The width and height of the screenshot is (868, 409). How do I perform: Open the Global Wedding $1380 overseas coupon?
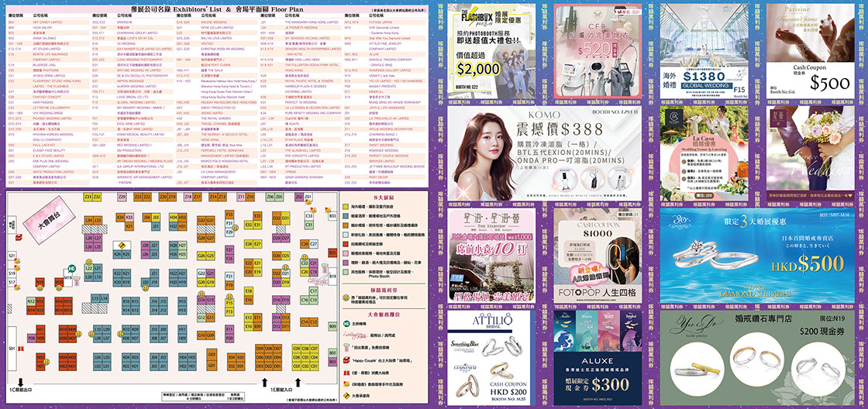coord(704,51)
